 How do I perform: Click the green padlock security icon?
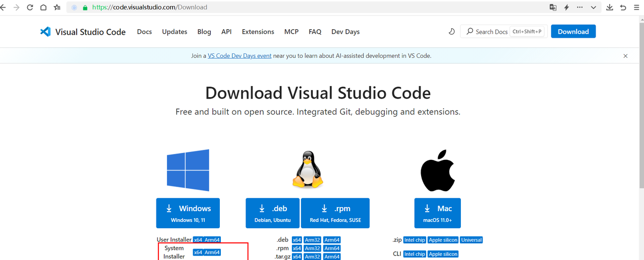click(x=85, y=8)
